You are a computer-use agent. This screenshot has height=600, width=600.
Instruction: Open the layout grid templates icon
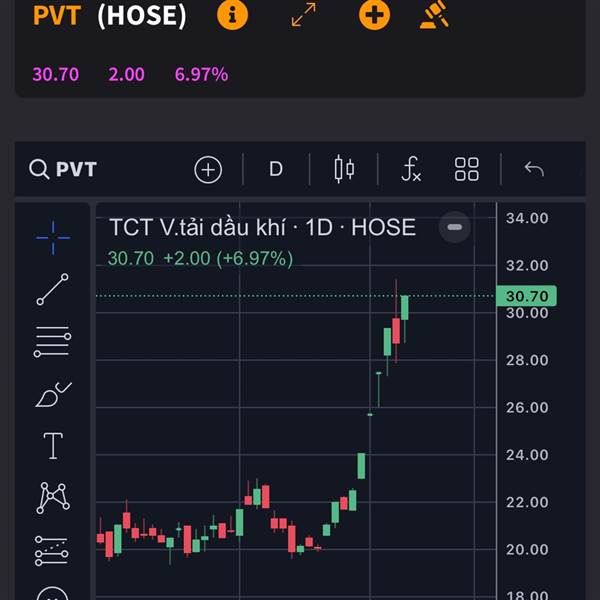coord(467,169)
